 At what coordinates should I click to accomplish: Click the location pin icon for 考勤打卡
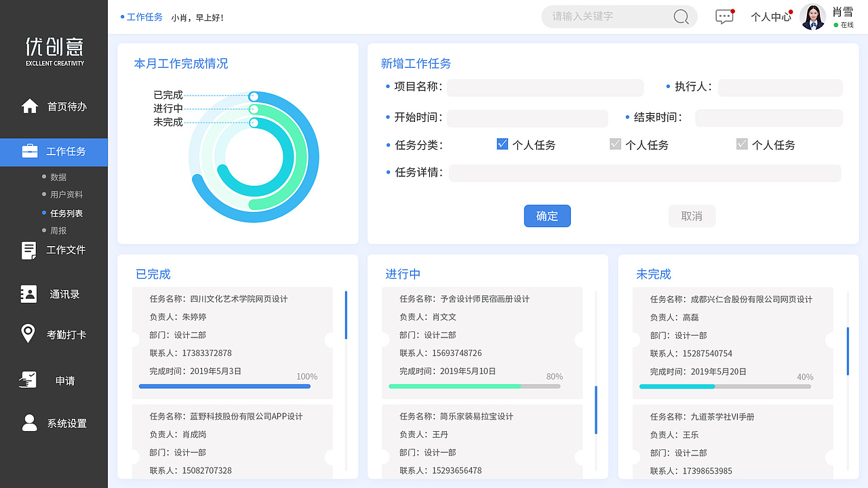pyautogui.click(x=28, y=334)
